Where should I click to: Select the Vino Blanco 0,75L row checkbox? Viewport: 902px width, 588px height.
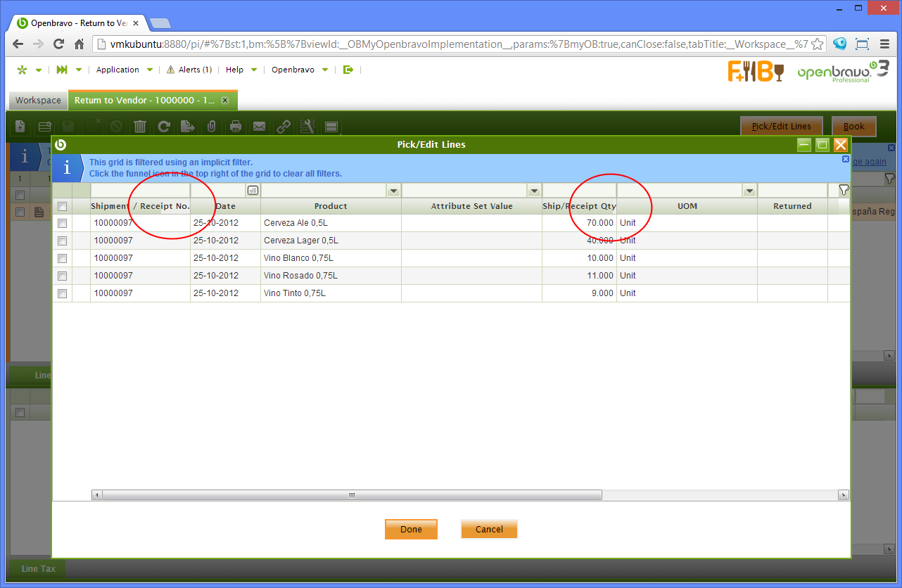[63, 258]
